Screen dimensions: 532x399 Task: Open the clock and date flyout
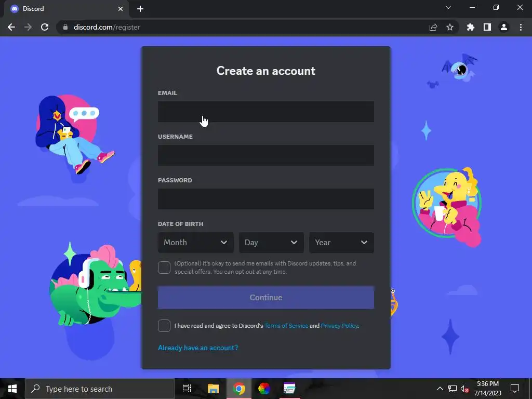pos(487,389)
